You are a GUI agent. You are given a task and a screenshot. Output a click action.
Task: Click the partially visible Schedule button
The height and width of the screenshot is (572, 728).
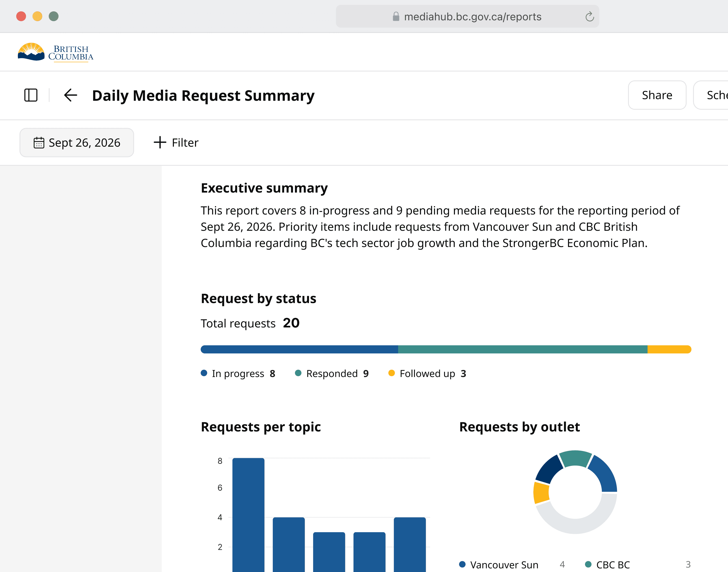tap(711, 95)
